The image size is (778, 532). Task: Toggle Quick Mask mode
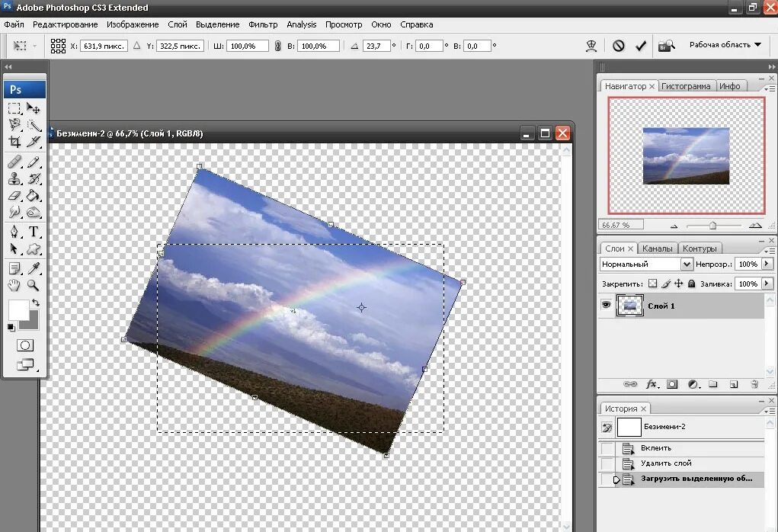[x=25, y=345]
